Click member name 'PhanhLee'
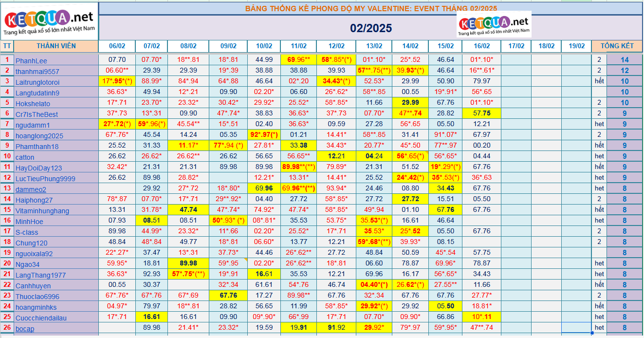The height and width of the screenshot is (338, 644). click(31, 61)
